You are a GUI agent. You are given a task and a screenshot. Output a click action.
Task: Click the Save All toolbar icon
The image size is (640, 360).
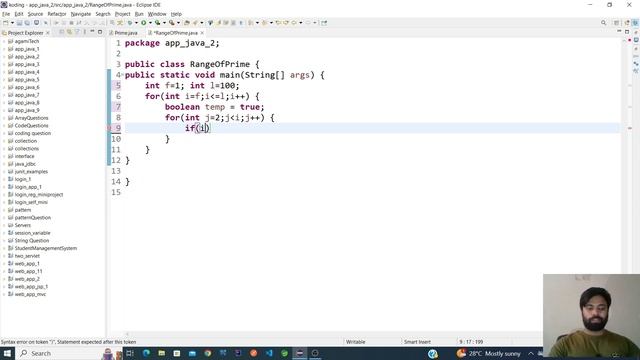click(27, 23)
